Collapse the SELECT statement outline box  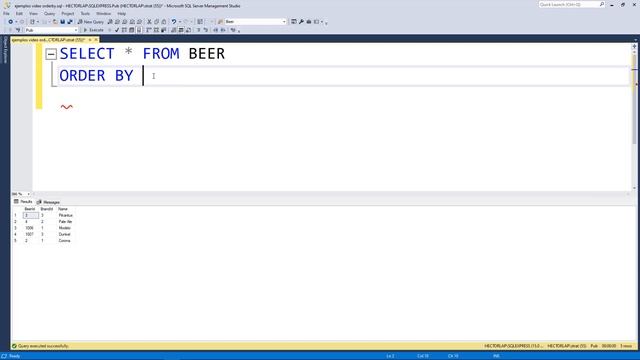coord(51,54)
